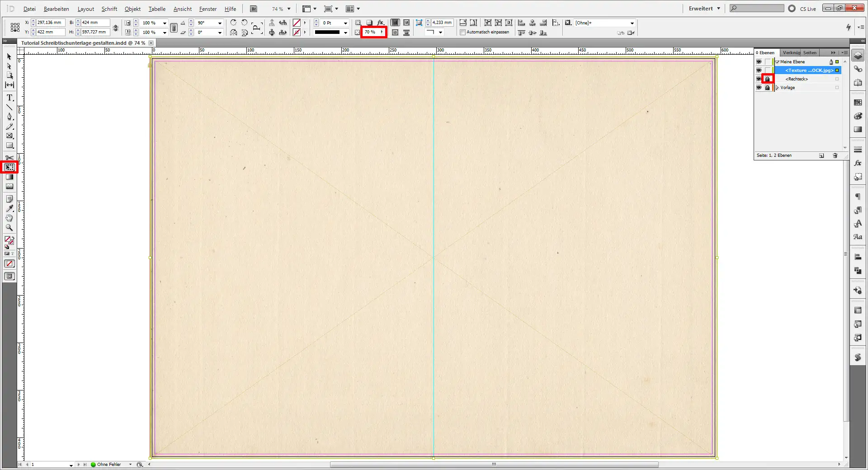
Task: Click the delete layer trash icon
Action: click(x=835, y=155)
